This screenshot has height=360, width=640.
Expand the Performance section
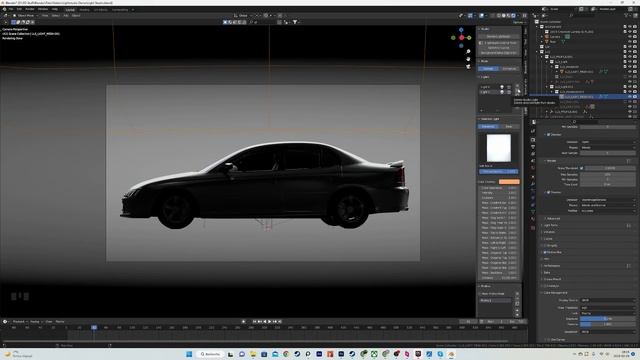tap(551, 266)
